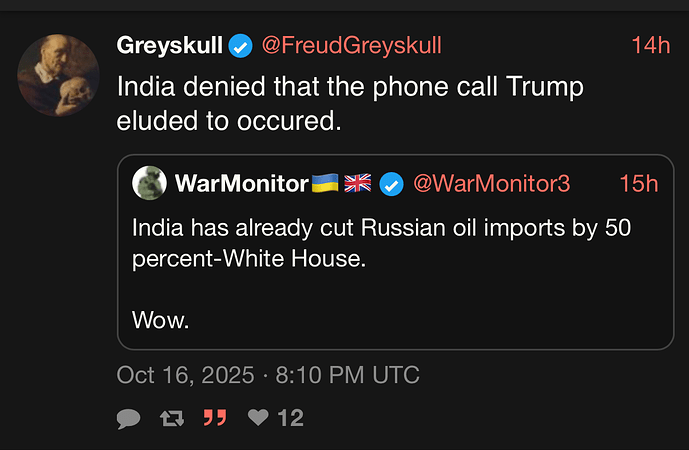
Task: Click the red quote marks icon
Action: (x=214, y=418)
